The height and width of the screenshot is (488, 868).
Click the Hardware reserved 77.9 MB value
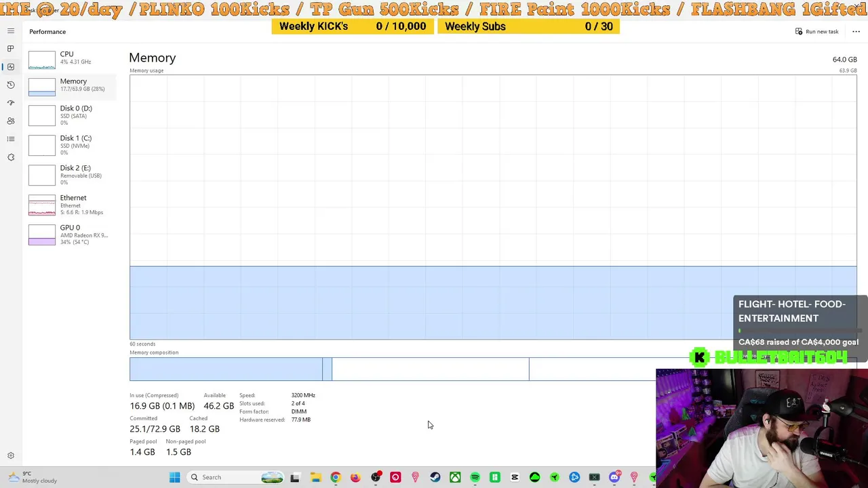[x=301, y=420]
